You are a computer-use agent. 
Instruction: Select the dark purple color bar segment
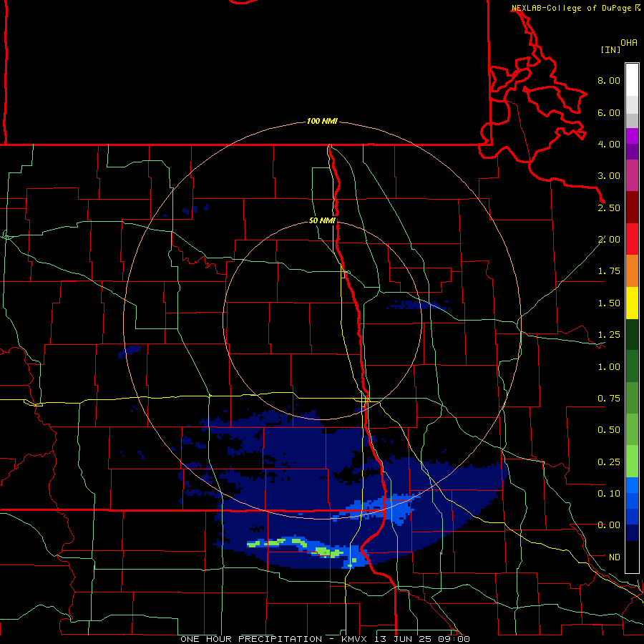(x=632, y=152)
